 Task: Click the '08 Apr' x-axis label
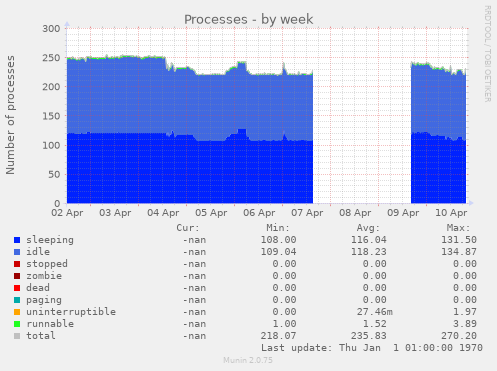point(355,213)
